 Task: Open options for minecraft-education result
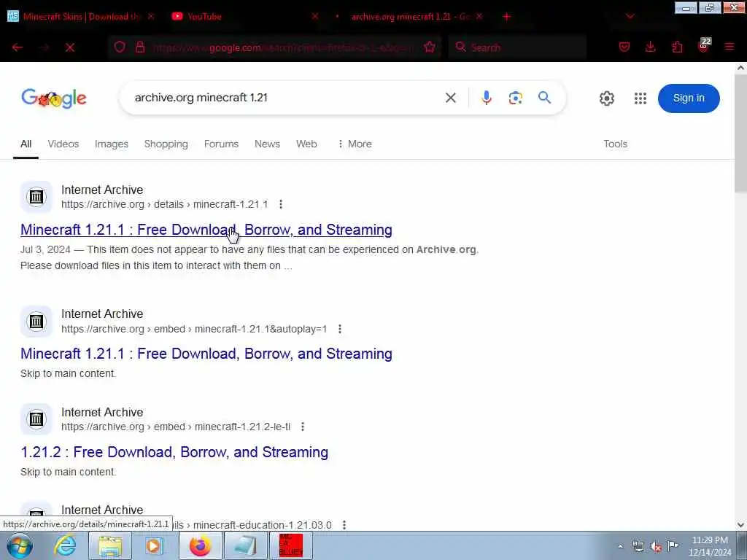pyautogui.click(x=344, y=525)
